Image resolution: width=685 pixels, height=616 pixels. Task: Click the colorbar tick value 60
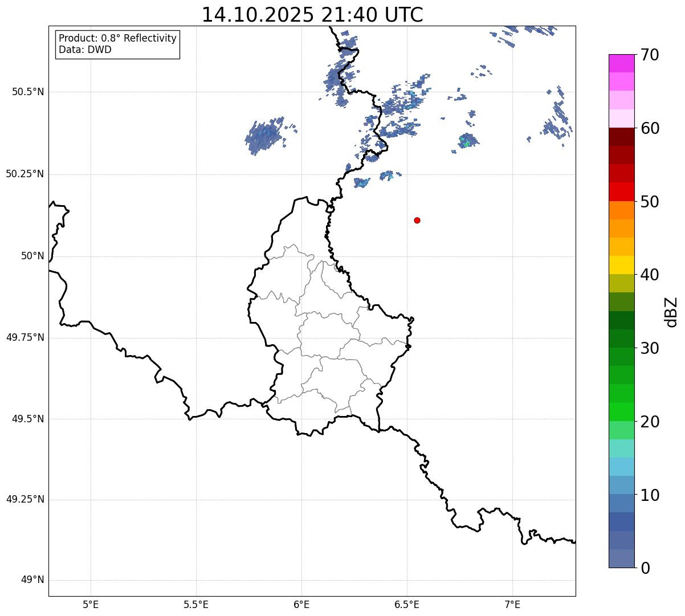click(x=650, y=129)
